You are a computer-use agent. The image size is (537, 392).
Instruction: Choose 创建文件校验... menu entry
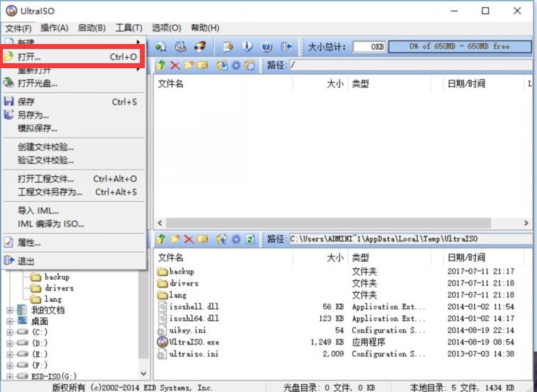pyautogui.click(x=74, y=147)
